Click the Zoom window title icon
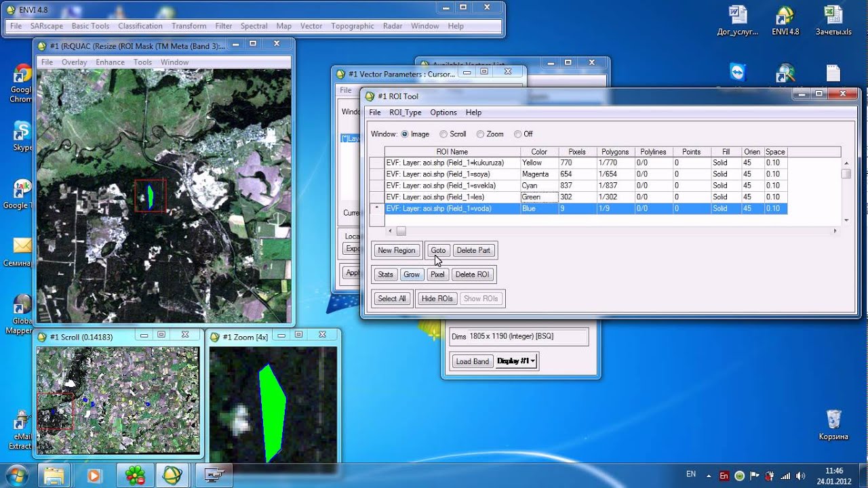Image resolution: width=868 pixels, height=488 pixels. (216, 337)
